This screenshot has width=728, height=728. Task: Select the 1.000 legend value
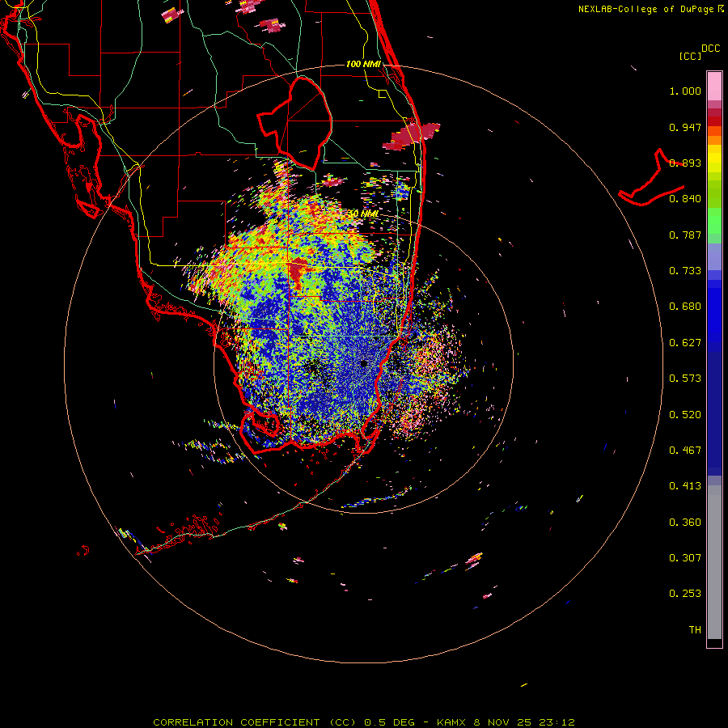(685, 91)
